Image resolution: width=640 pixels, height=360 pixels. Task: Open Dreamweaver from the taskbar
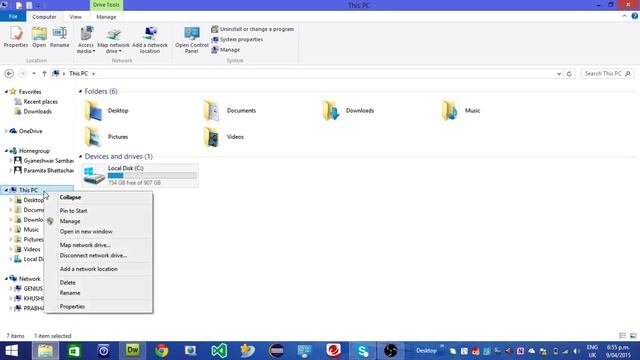tap(133, 351)
